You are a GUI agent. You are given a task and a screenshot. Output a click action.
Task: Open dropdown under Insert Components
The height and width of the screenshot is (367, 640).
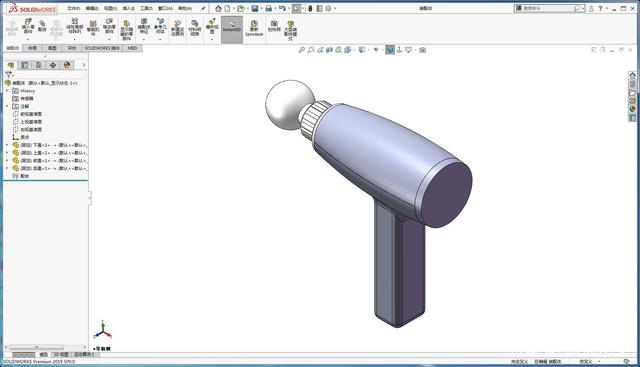[28, 39]
